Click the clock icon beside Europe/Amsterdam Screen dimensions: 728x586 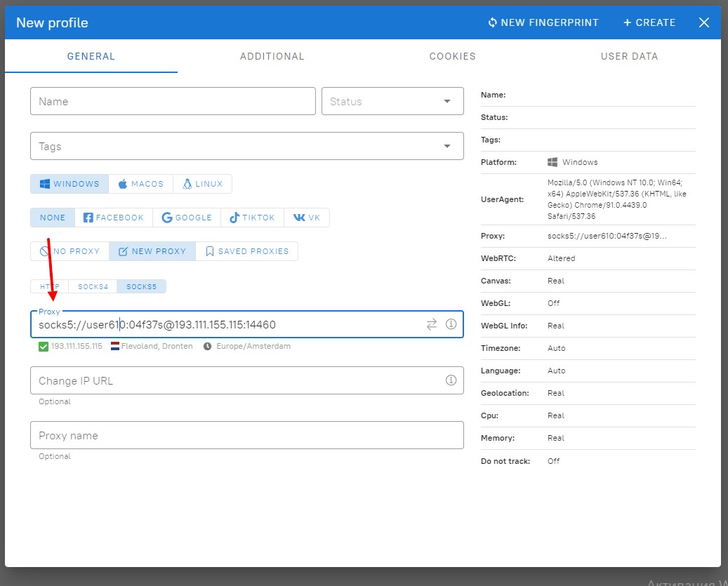tap(208, 346)
